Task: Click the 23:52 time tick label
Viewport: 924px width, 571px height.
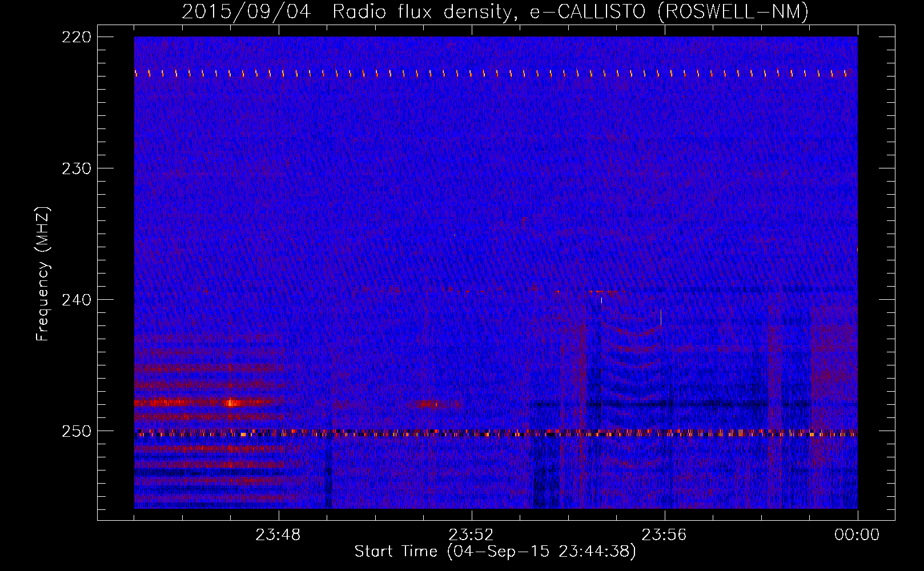Action: pyautogui.click(x=471, y=535)
